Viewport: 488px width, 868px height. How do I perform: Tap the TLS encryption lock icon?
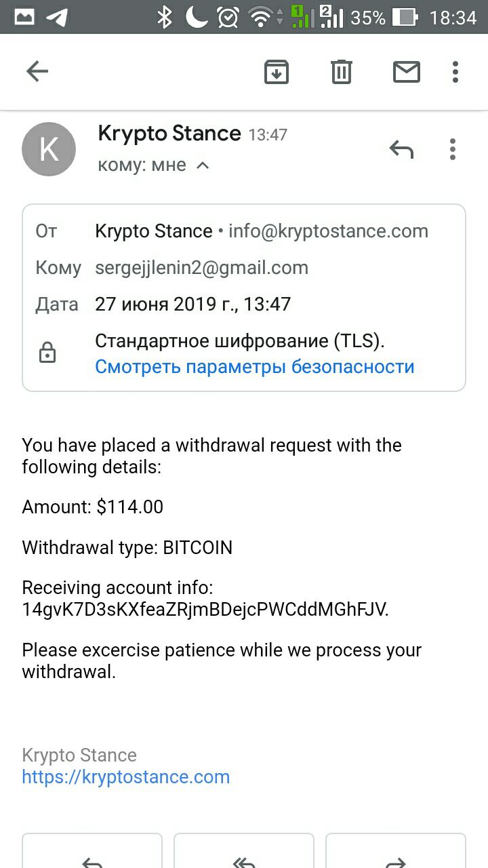point(47,353)
